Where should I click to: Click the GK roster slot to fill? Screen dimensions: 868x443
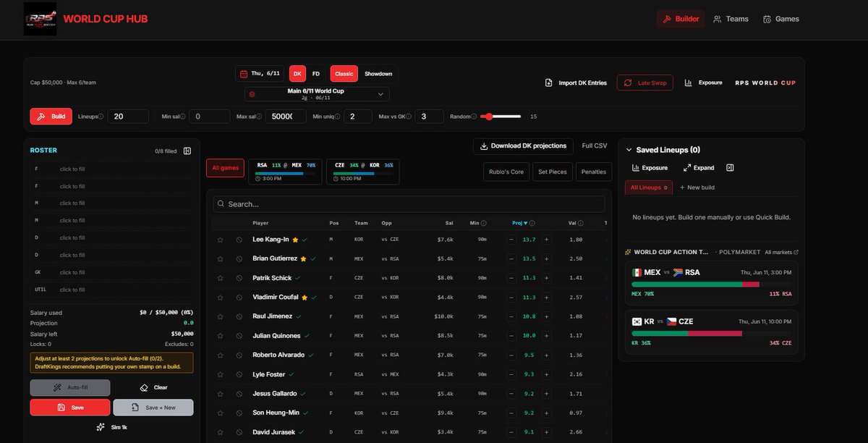(111, 273)
